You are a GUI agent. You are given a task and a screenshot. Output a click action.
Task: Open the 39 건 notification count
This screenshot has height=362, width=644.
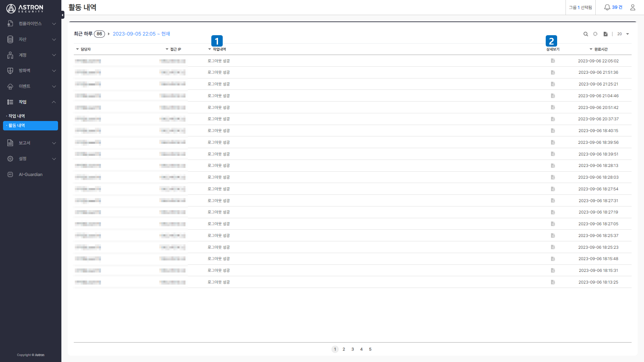(617, 7)
